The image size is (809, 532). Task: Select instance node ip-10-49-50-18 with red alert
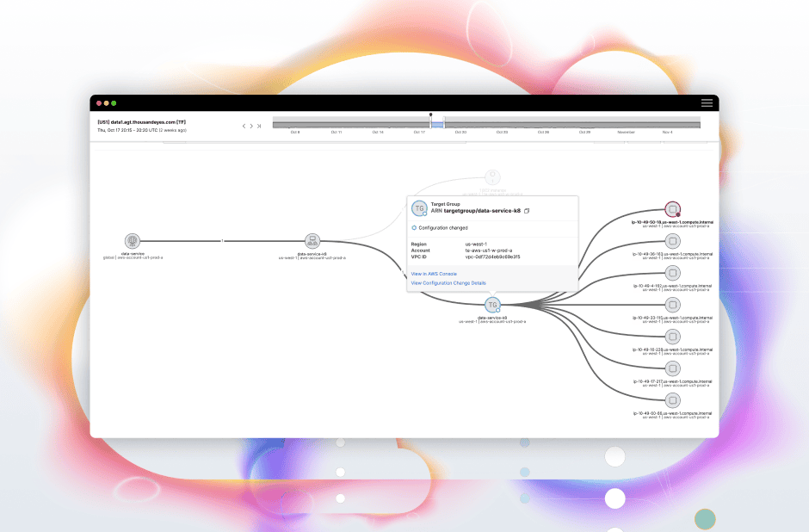pyautogui.click(x=672, y=209)
